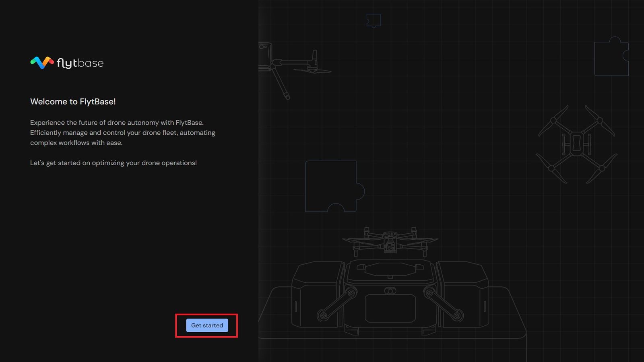The image size is (644, 362).
Task: Click the flytbase logo
Action: click(x=67, y=63)
